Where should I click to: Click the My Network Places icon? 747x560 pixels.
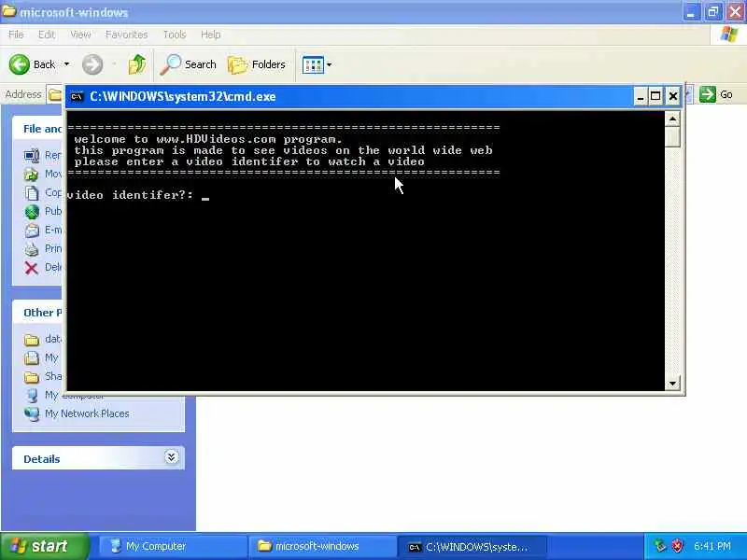tap(32, 413)
